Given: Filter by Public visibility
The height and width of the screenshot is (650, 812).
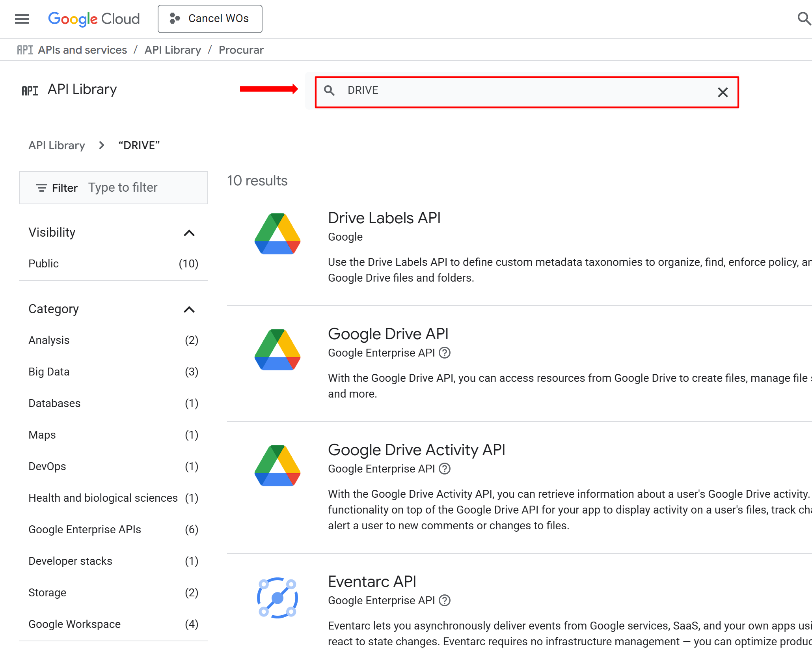Looking at the screenshot, I should click(43, 263).
